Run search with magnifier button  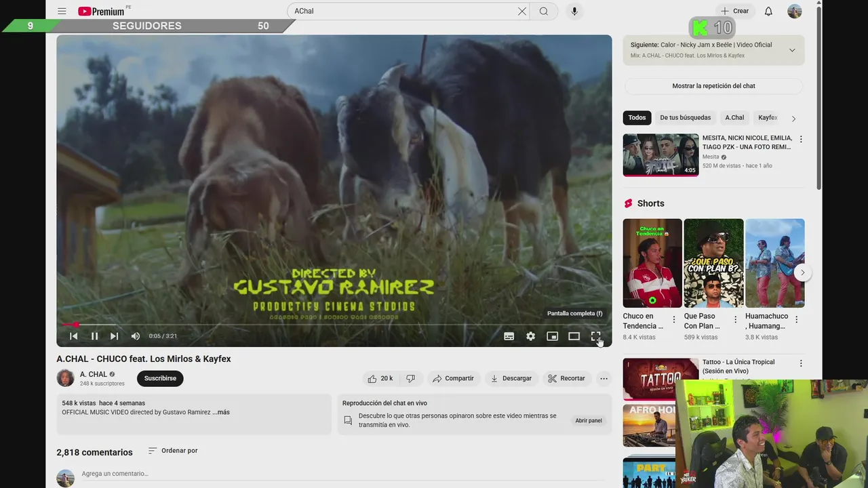click(x=544, y=12)
